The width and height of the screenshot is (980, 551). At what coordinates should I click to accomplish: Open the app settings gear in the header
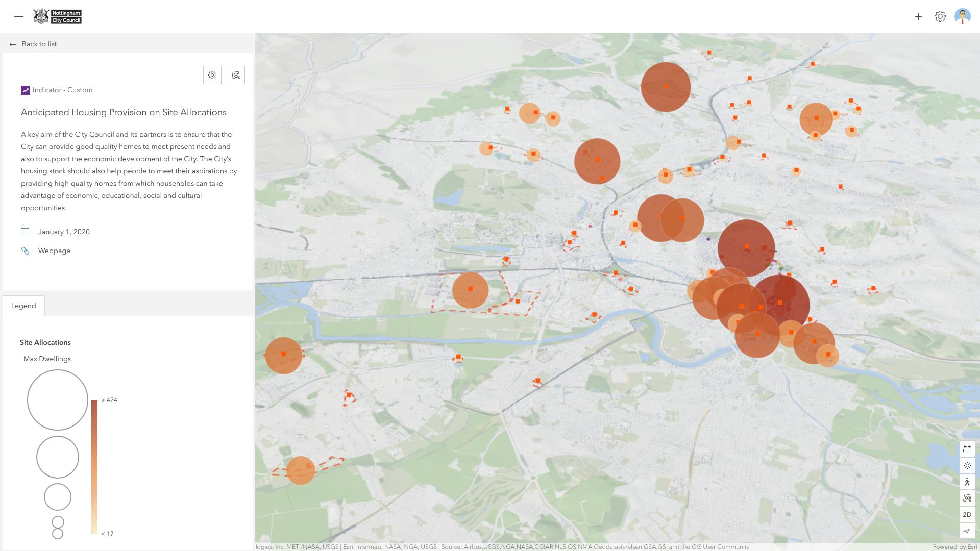click(x=940, y=16)
